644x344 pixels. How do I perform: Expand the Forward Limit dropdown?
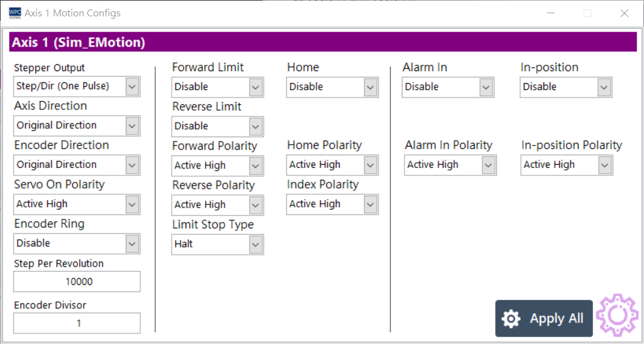tap(218, 87)
